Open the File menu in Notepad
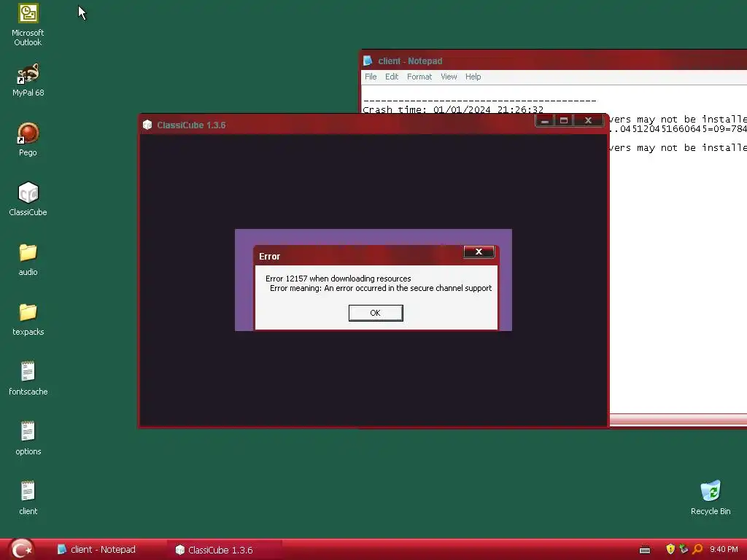Screen dimensions: 747x560 click(x=371, y=77)
